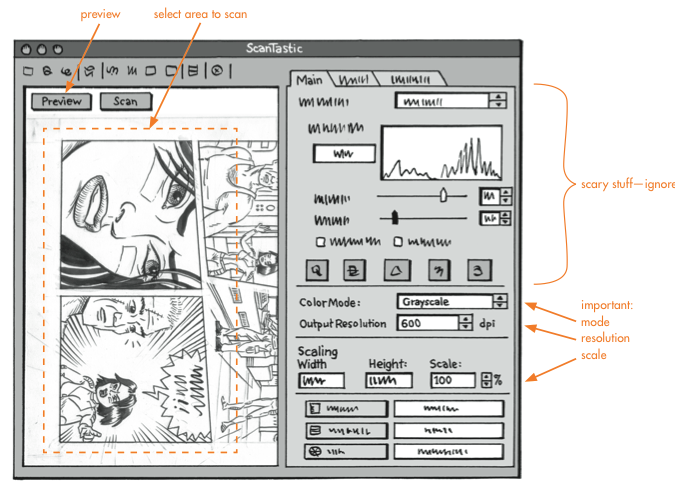
Task: Click the Output Resolution 600 field
Action: [428, 323]
